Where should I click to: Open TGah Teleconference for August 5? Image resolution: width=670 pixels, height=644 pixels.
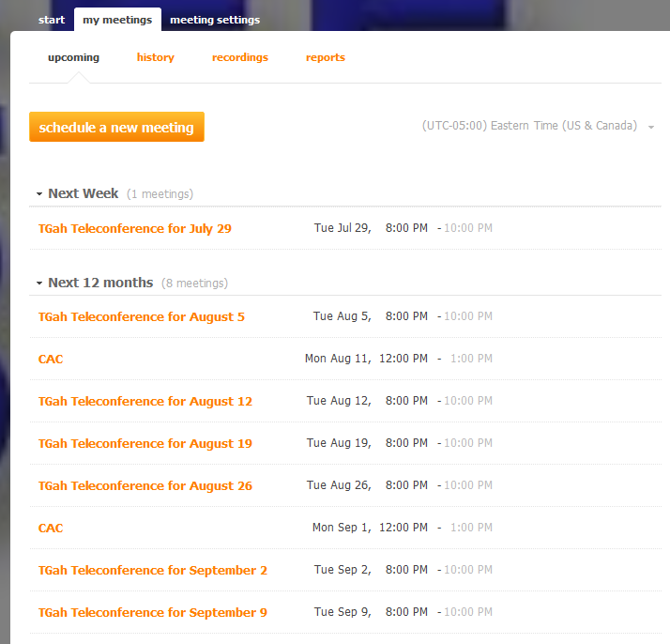(142, 316)
